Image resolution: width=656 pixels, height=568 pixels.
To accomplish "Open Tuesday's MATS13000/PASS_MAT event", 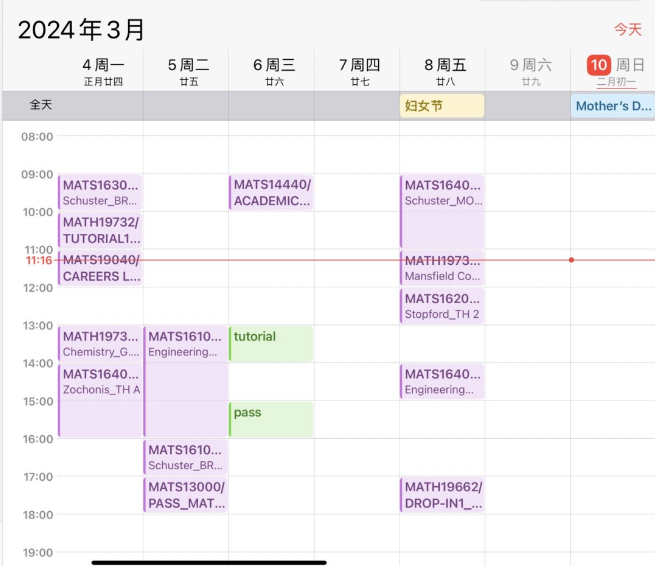I will coord(186,495).
